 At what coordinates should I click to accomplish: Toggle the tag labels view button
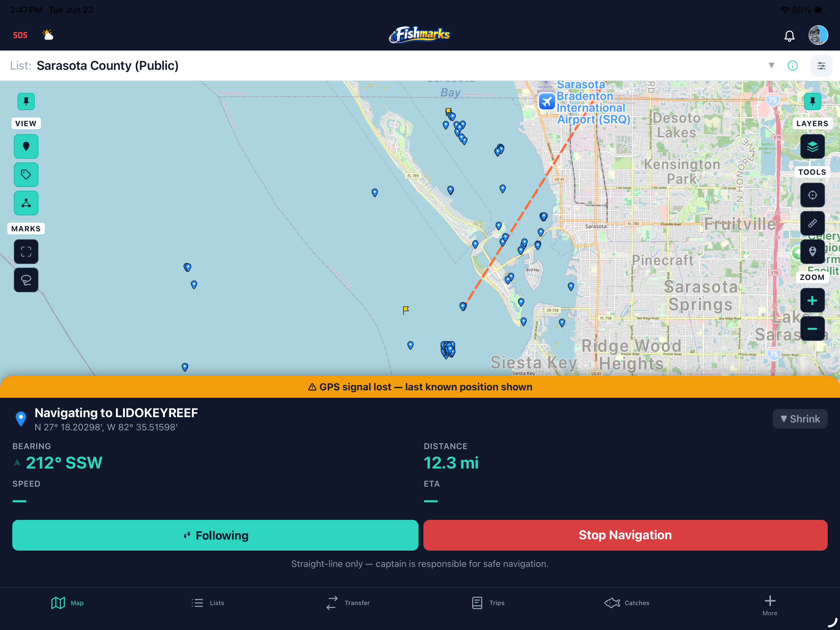pyautogui.click(x=26, y=175)
